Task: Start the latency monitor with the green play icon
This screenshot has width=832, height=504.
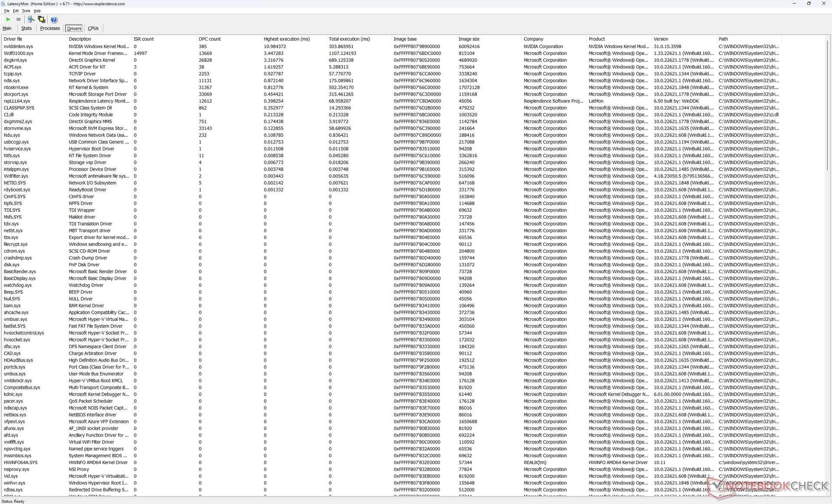Action: 8,19
